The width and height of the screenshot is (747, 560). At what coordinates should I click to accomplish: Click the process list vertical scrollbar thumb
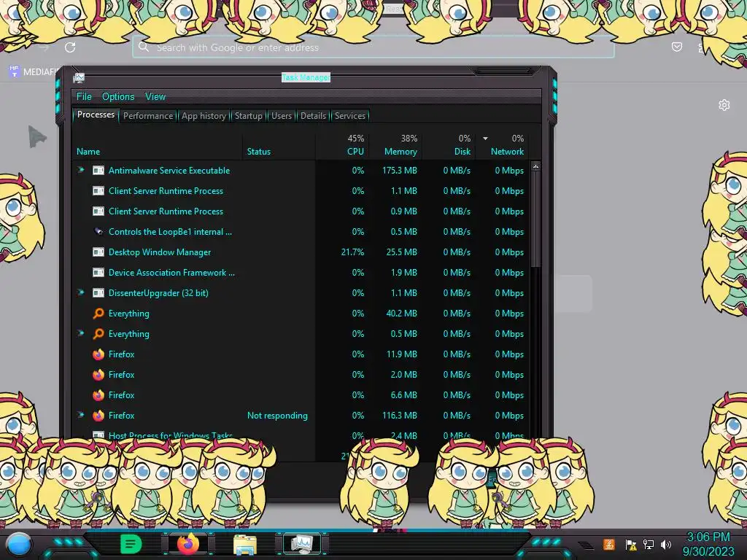coord(536,219)
